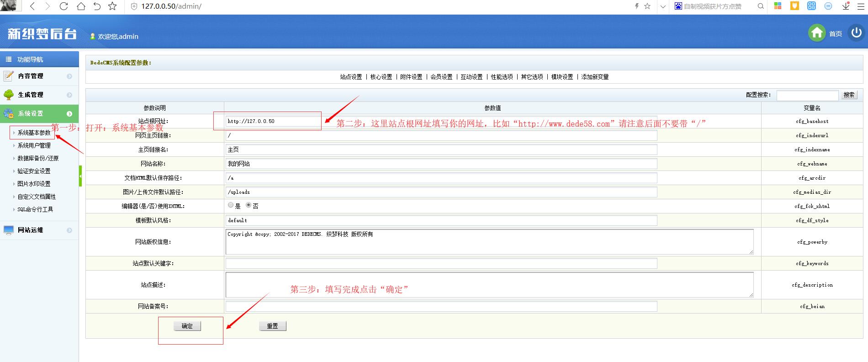This screenshot has height=362, width=868.
Task: Click the browser back arrow
Action: [x=32, y=6]
